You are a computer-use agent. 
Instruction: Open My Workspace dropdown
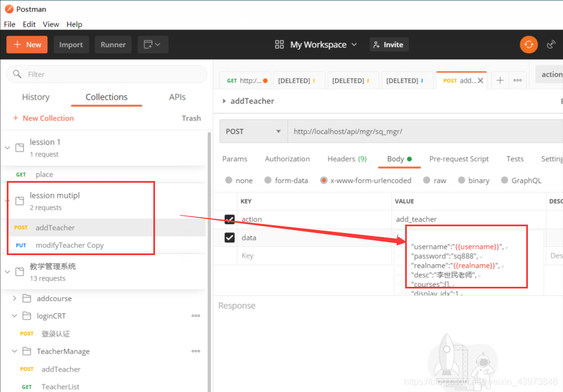pos(324,45)
